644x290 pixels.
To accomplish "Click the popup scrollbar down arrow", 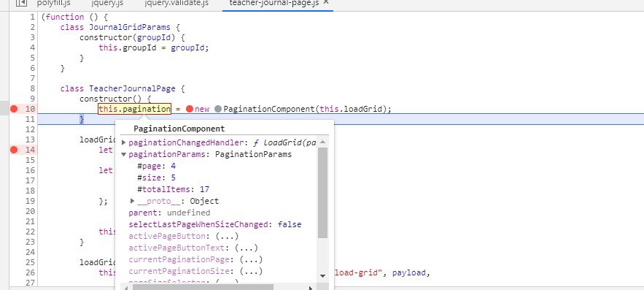I will click(x=323, y=275).
